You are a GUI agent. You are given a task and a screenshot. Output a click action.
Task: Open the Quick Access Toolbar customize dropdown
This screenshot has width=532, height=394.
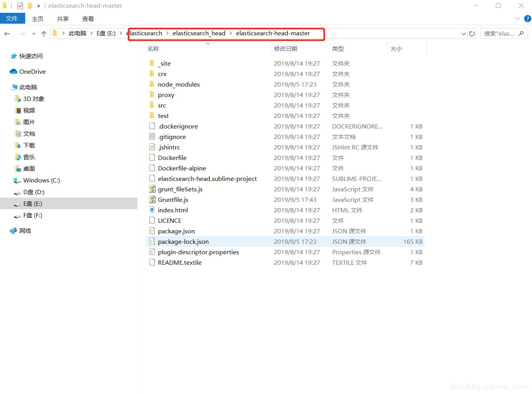(38, 6)
